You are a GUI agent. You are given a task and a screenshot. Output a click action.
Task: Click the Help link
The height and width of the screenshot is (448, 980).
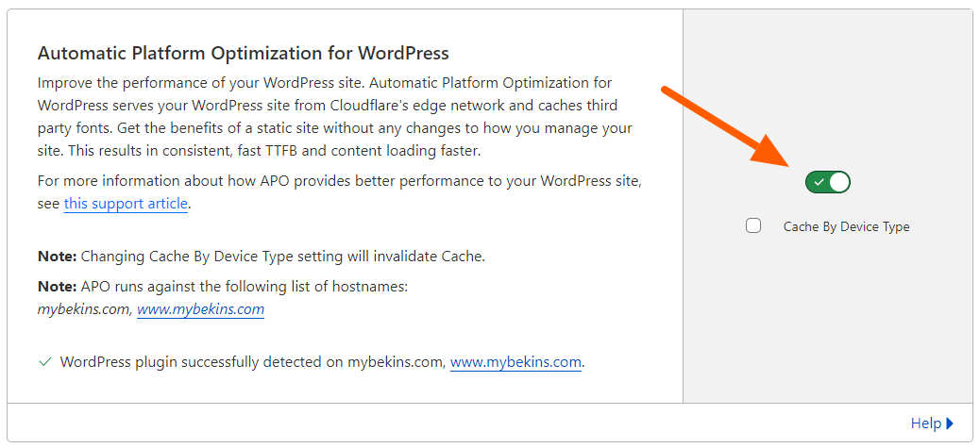pos(925,423)
